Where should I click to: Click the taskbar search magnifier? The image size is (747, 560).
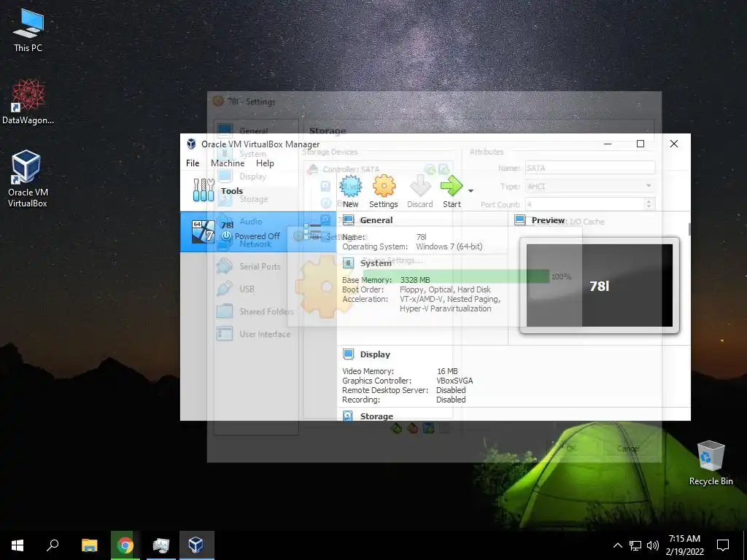point(53,545)
